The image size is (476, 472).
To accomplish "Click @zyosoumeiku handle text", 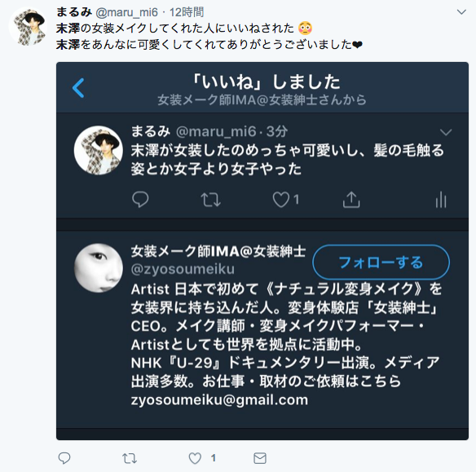I will tap(183, 269).
